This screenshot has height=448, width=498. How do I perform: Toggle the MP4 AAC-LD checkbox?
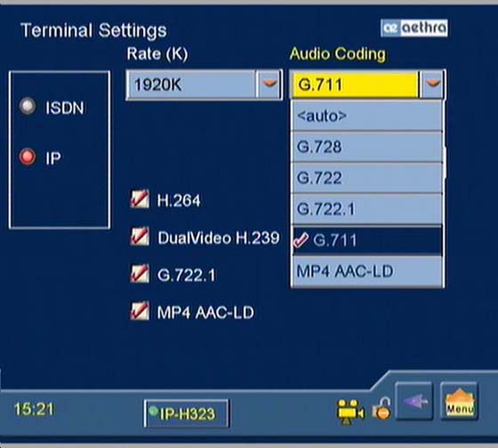click(140, 311)
